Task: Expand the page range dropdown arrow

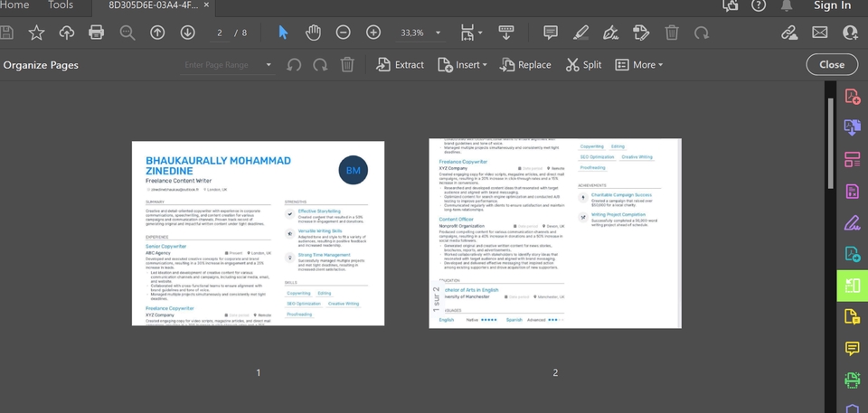Action: 269,65
